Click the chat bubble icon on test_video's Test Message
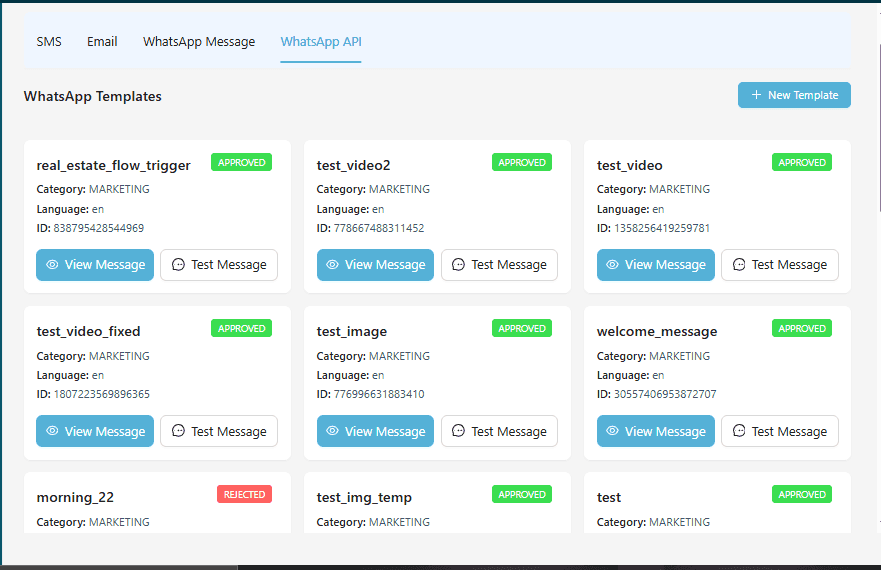 739,265
